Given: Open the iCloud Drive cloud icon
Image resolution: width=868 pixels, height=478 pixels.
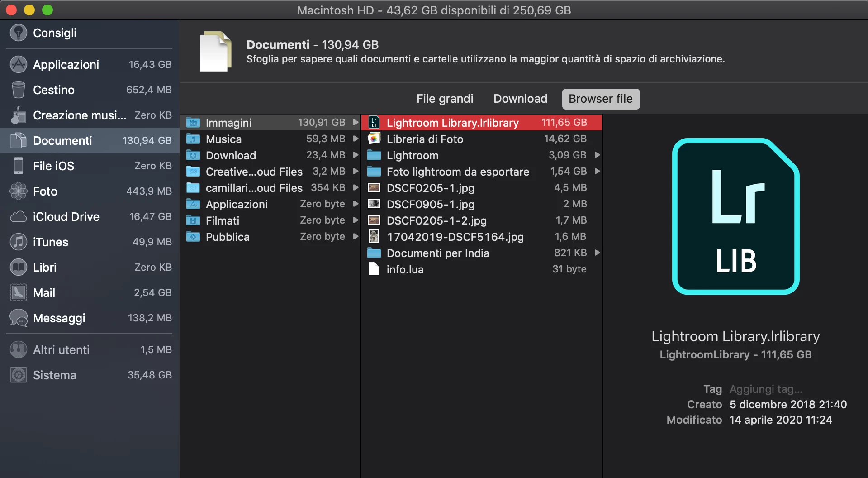Looking at the screenshot, I should click(x=18, y=216).
